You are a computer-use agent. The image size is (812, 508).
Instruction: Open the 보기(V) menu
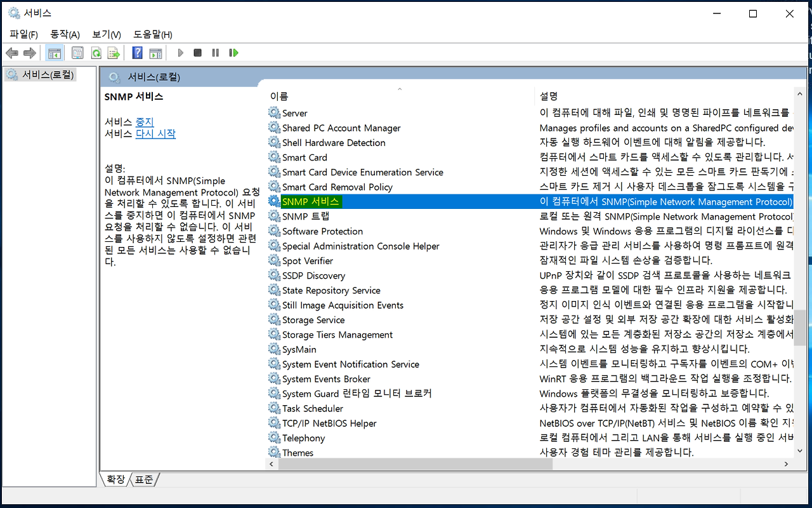pyautogui.click(x=107, y=34)
